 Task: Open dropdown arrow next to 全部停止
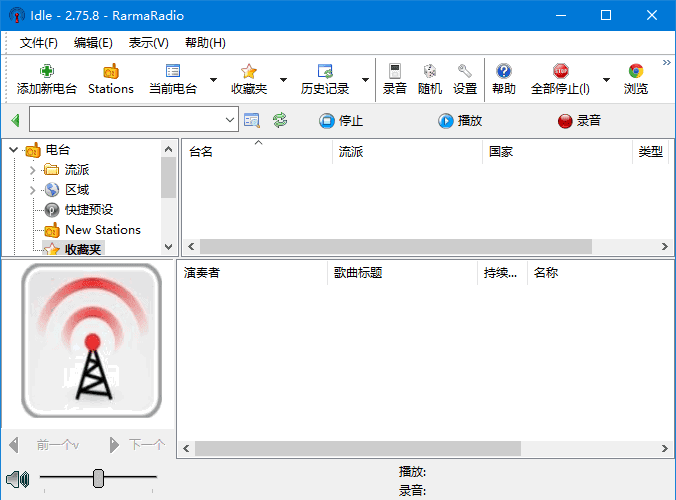tap(606, 80)
